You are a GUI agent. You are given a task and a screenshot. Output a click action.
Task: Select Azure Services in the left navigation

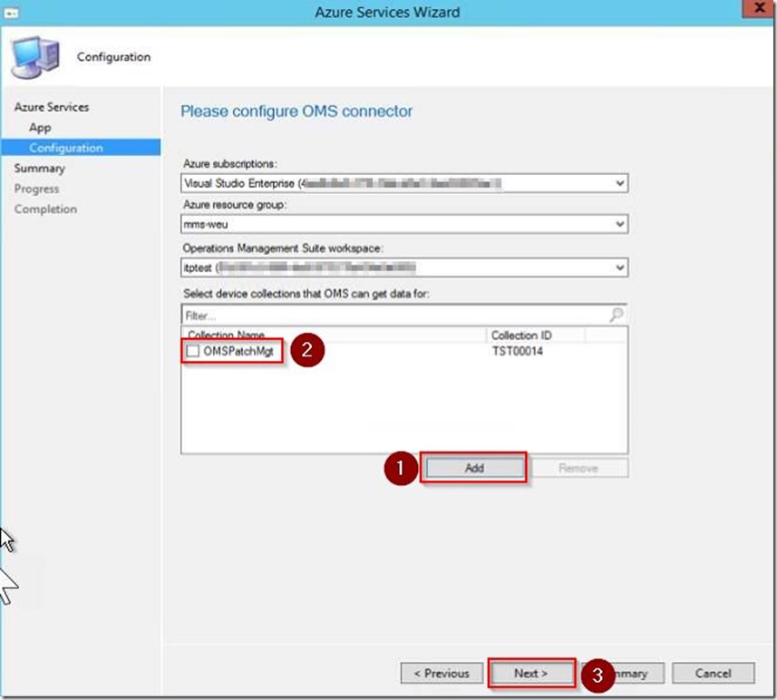(52, 107)
